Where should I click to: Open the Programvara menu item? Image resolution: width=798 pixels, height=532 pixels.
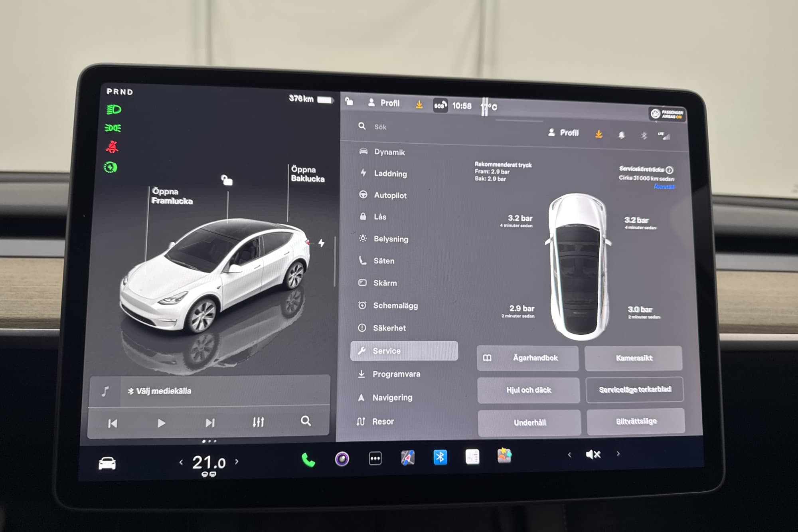(396, 374)
